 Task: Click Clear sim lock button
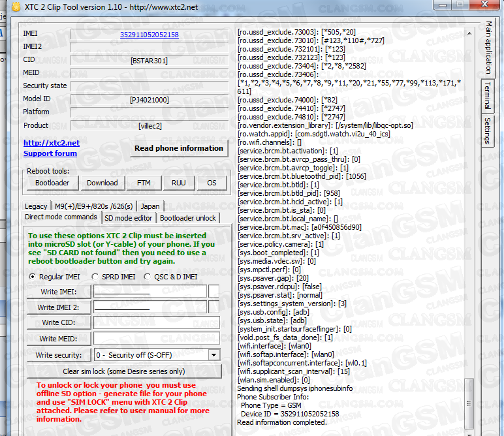[124, 371]
